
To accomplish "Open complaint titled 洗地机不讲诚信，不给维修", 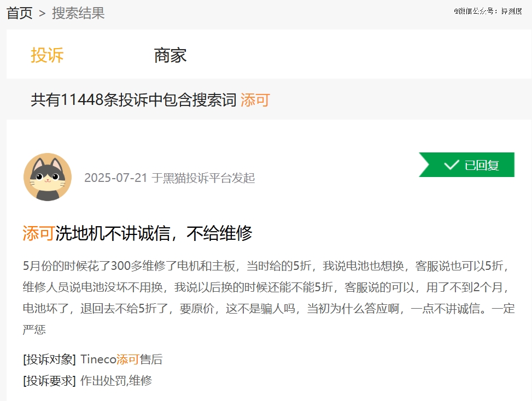I will click(x=154, y=233).
